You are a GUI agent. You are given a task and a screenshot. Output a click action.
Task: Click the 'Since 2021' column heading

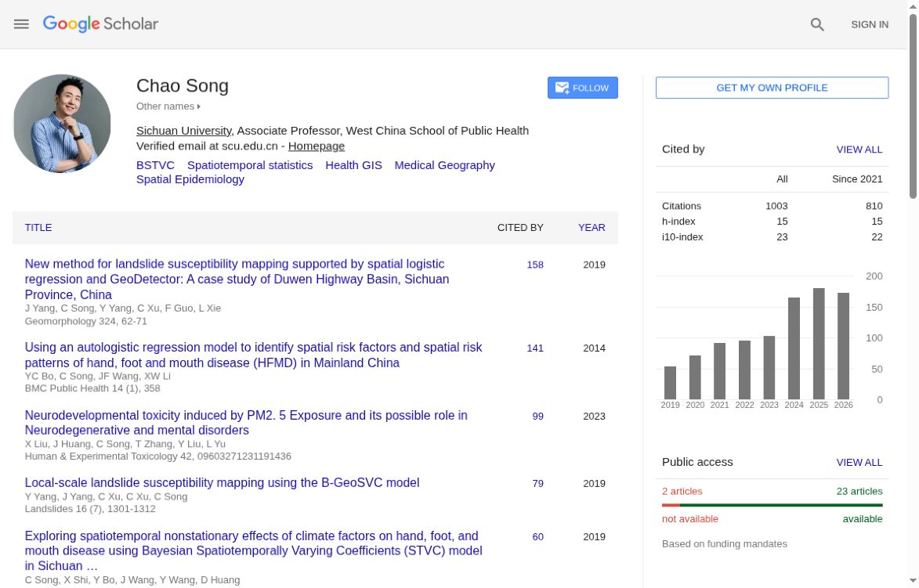[x=857, y=179]
